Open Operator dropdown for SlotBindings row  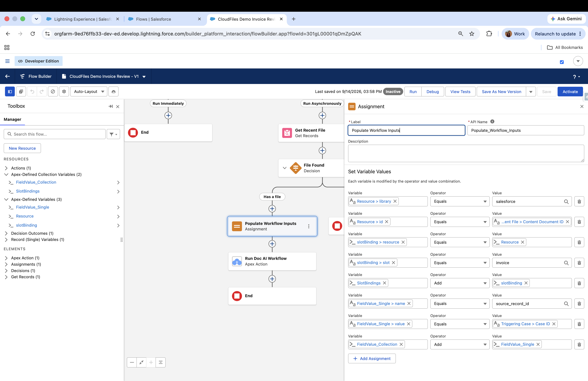tap(460, 283)
